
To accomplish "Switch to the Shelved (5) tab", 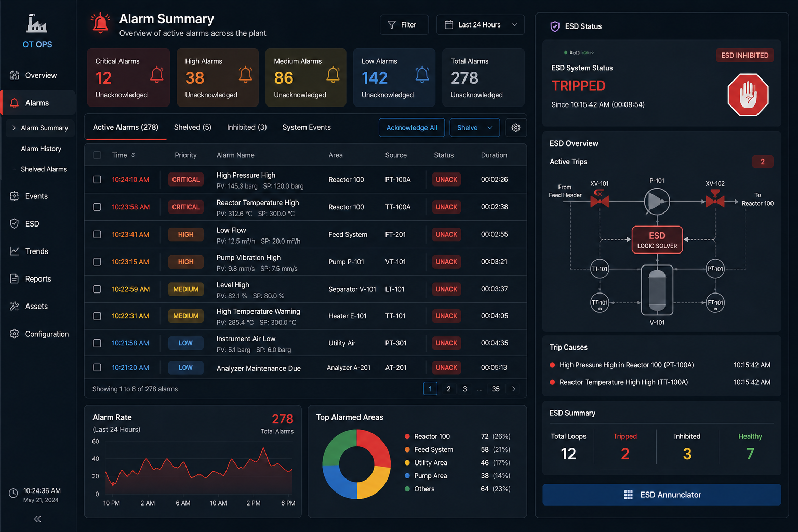I will (192, 127).
